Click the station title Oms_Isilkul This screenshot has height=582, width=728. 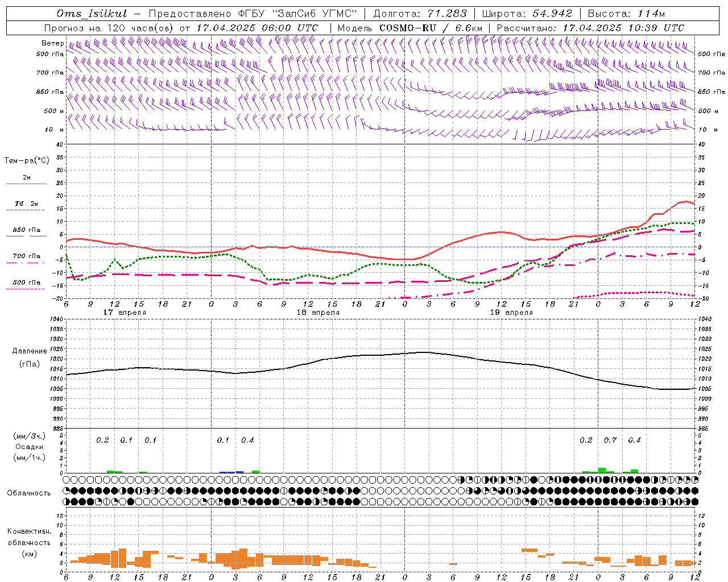coord(92,14)
